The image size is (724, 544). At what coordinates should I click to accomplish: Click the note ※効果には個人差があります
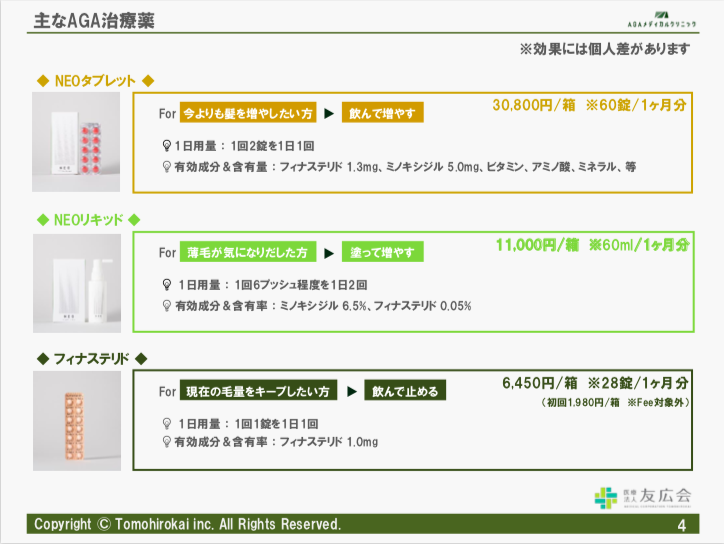pyautogui.click(x=604, y=48)
